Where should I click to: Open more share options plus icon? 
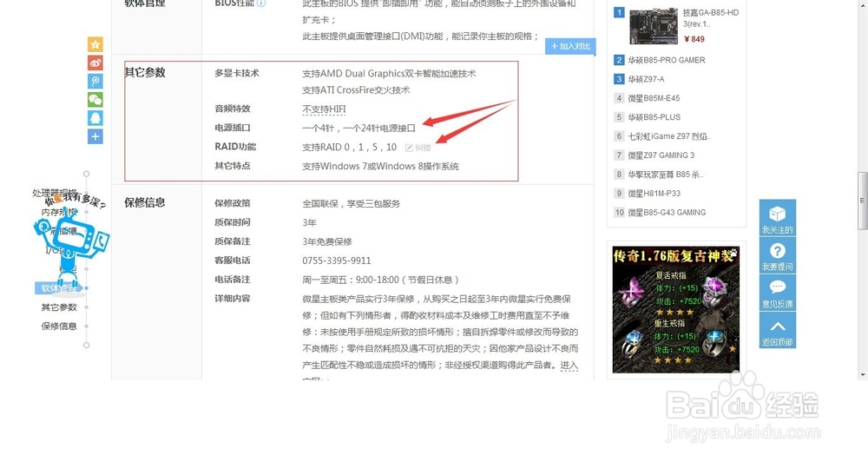[95, 136]
